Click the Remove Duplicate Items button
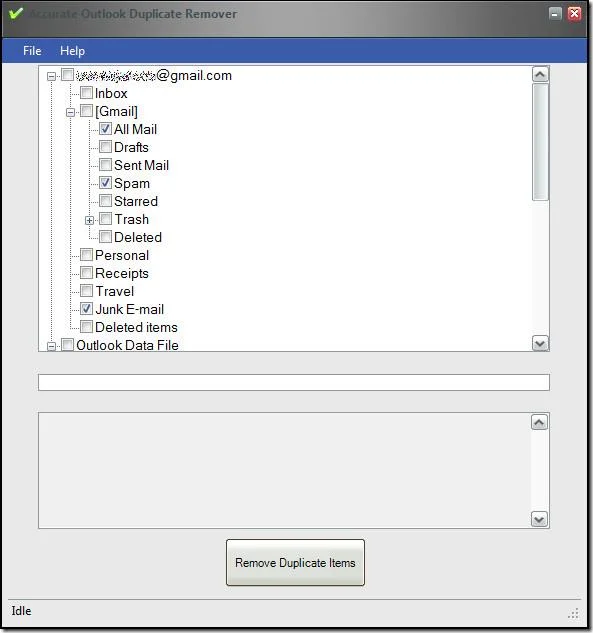Image resolution: width=593 pixels, height=633 pixels. (x=295, y=562)
